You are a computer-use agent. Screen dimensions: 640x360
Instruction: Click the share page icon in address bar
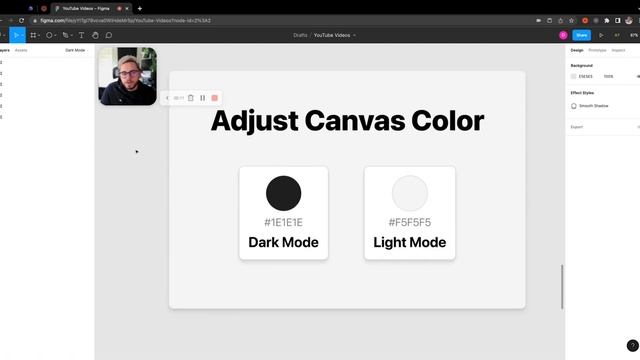click(560, 20)
